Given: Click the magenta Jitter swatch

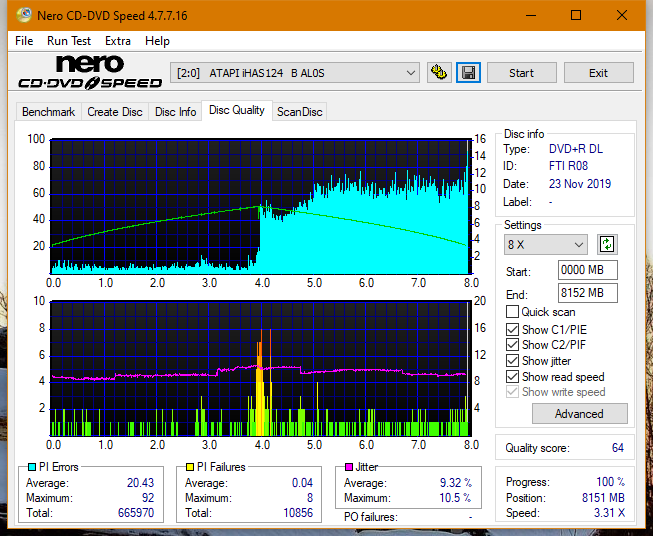Looking at the screenshot, I should click(349, 467).
